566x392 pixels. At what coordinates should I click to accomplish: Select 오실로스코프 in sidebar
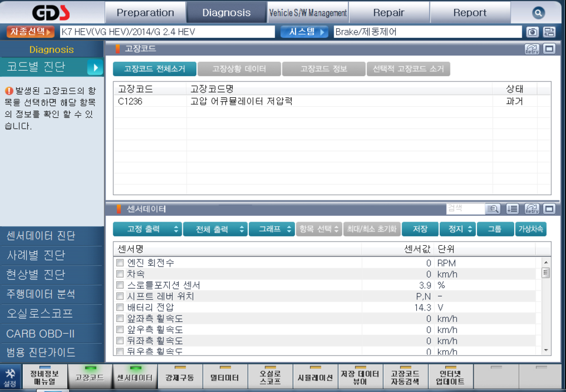pyautogui.click(x=52, y=314)
